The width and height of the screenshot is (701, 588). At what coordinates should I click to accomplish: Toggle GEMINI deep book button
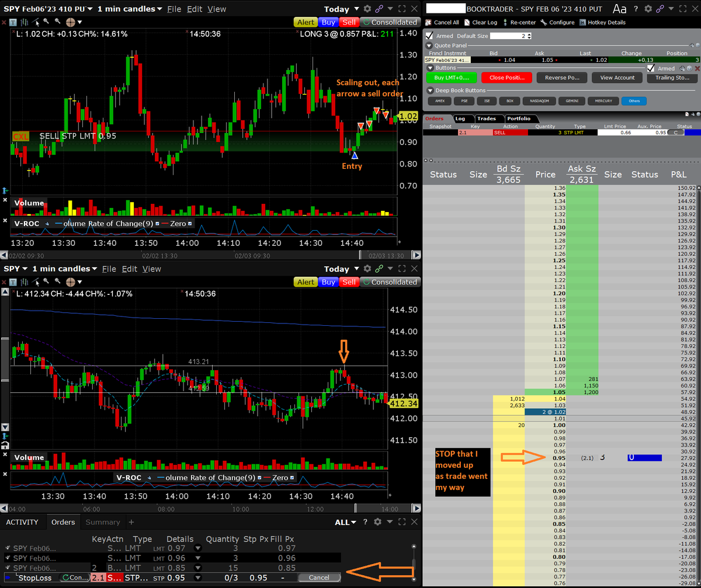click(572, 101)
